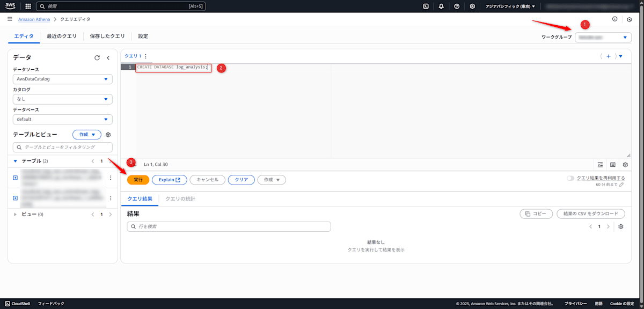Switch to the Saved queries tab
Screen dimensions: 644x309
click(x=107, y=36)
